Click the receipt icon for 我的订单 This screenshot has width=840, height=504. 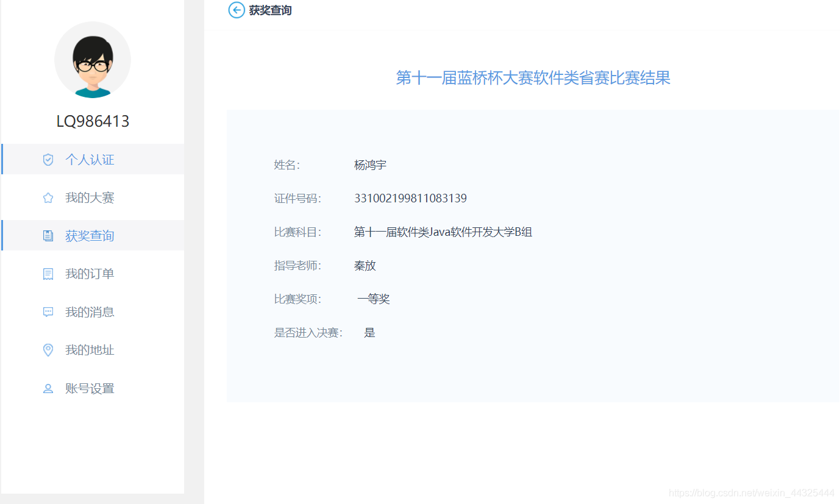48,274
